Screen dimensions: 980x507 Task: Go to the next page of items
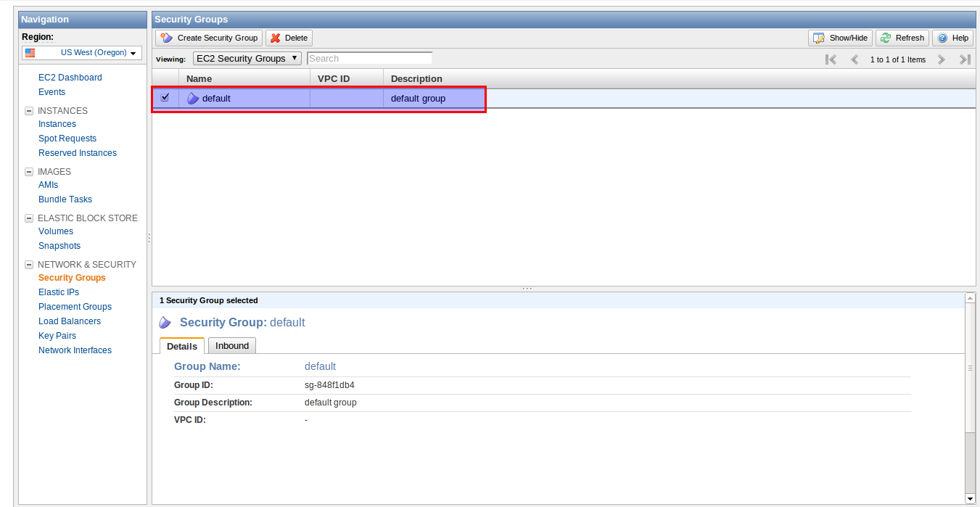click(942, 59)
